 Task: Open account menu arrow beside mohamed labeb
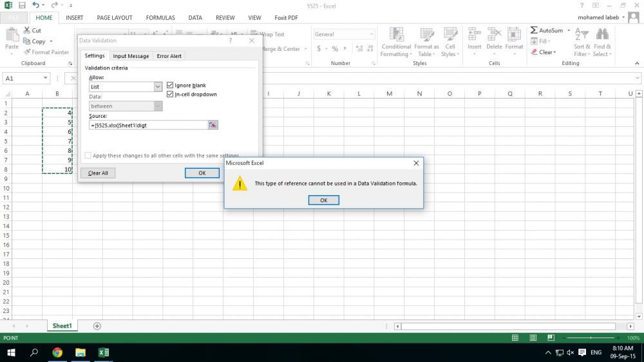pyautogui.click(x=623, y=17)
